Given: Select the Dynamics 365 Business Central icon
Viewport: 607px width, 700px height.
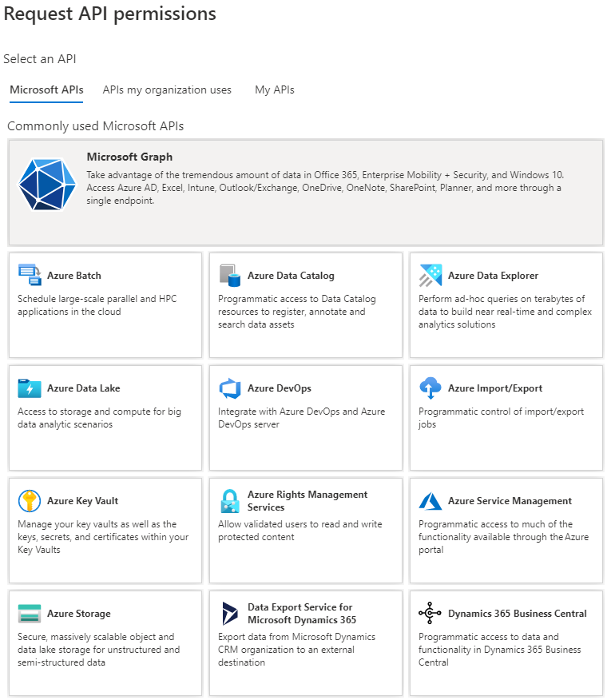Looking at the screenshot, I should pos(430,613).
